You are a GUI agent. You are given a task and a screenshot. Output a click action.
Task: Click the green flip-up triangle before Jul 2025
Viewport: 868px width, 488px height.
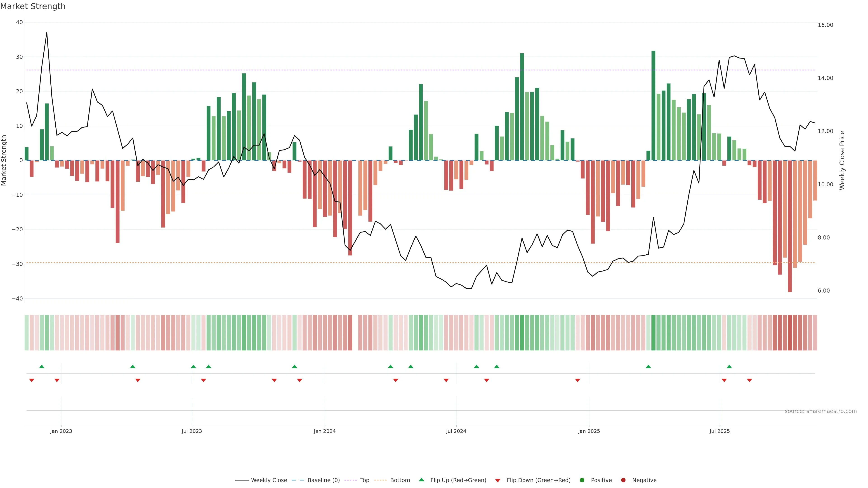(x=648, y=366)
